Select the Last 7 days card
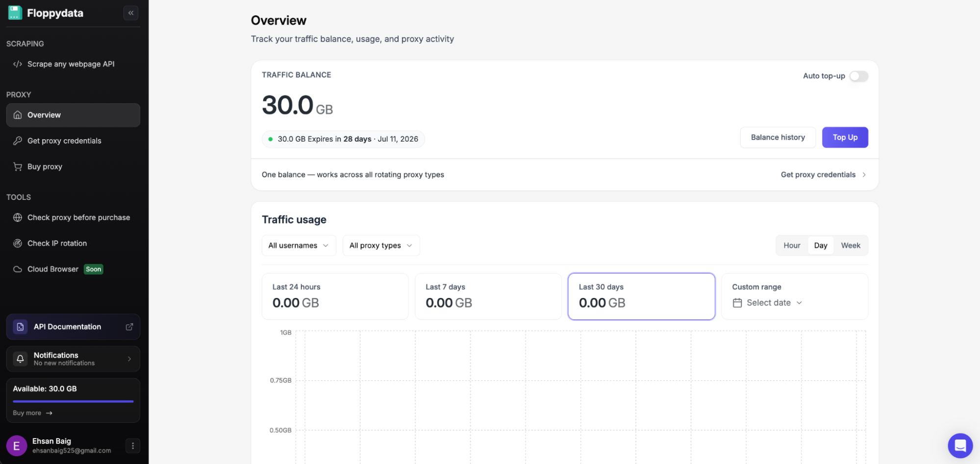Viewport: 980px width, 464px height. (x=488, y=296)
